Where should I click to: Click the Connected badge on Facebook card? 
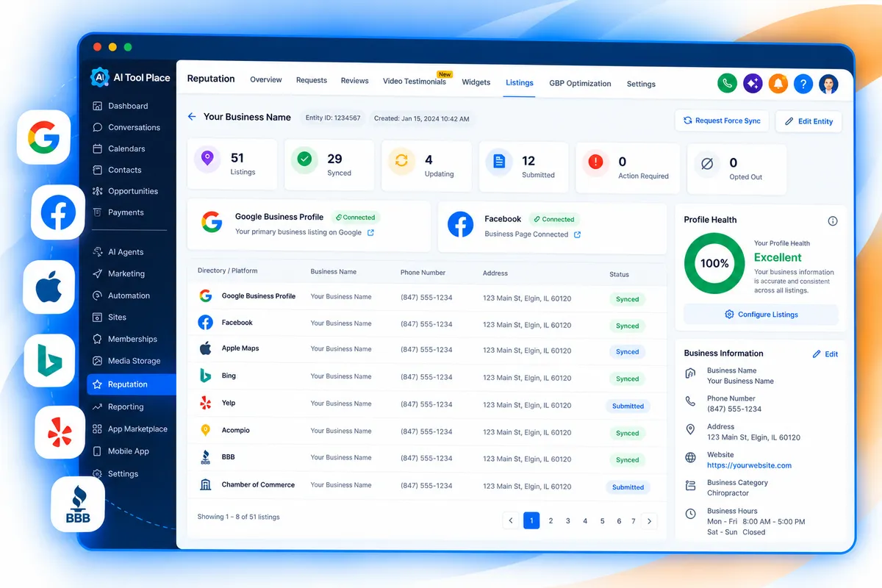click(x=554, y=219)
